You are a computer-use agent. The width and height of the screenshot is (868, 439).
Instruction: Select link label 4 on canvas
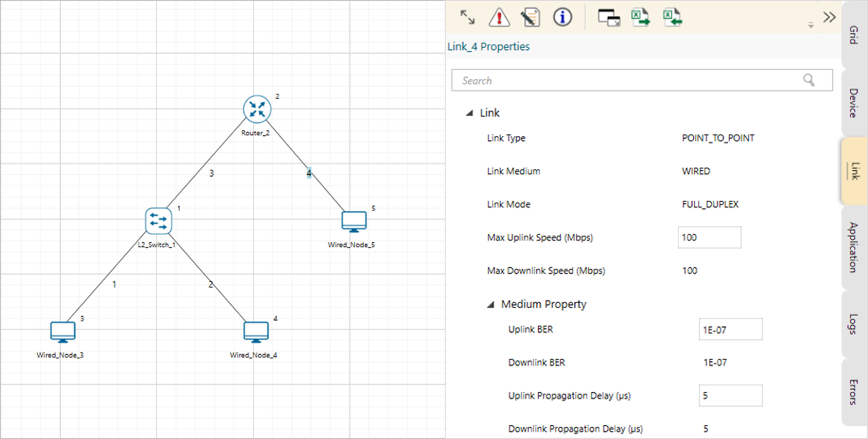tap(309, 173)
